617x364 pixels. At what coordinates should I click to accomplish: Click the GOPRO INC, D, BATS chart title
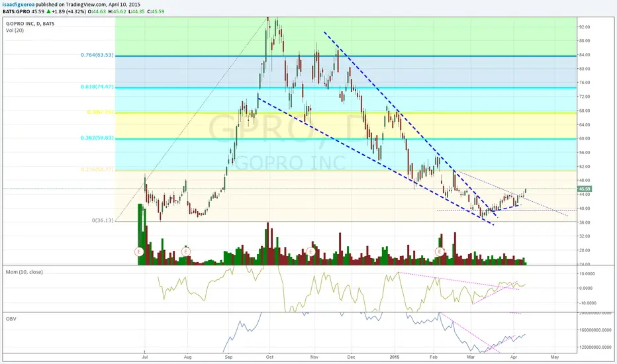[x=30, y=24]
